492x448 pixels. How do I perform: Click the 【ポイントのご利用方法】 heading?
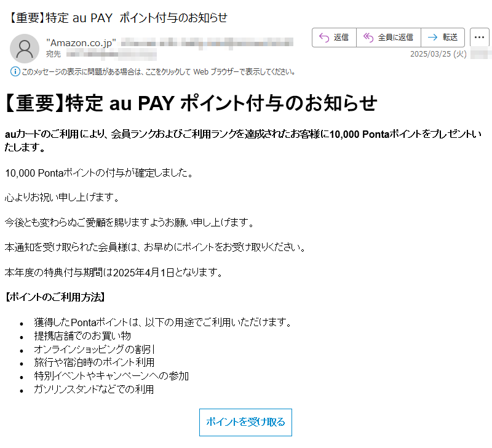[55, 297]
